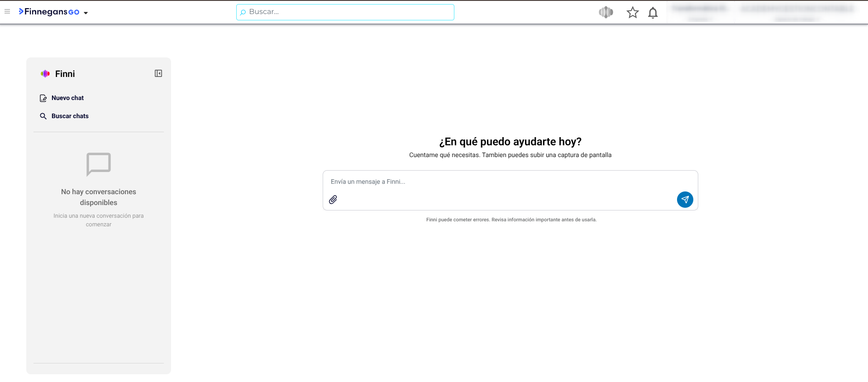Select Buscar chats in the sidebar
This screenshot has width=868, height=382.
(70, 116)
